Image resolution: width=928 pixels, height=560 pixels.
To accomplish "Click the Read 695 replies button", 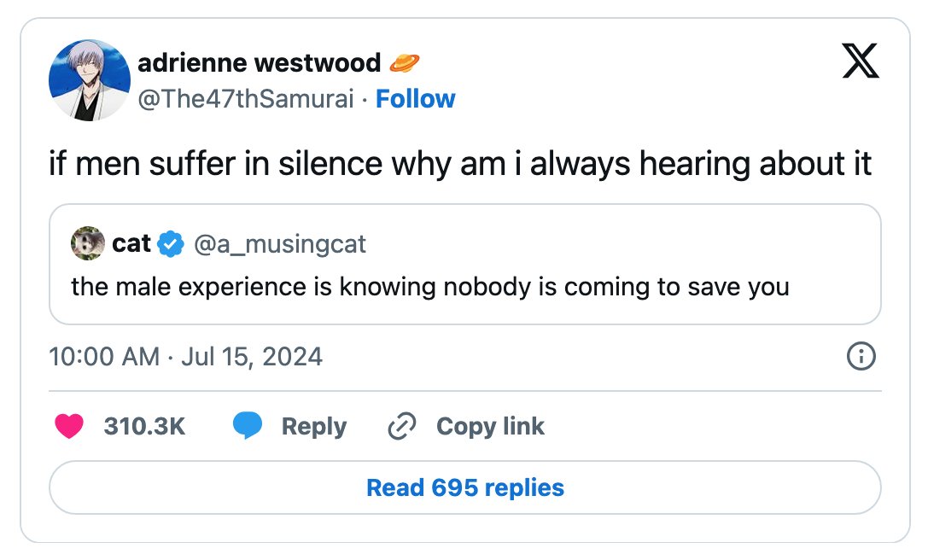I will (x=465, y=487).
